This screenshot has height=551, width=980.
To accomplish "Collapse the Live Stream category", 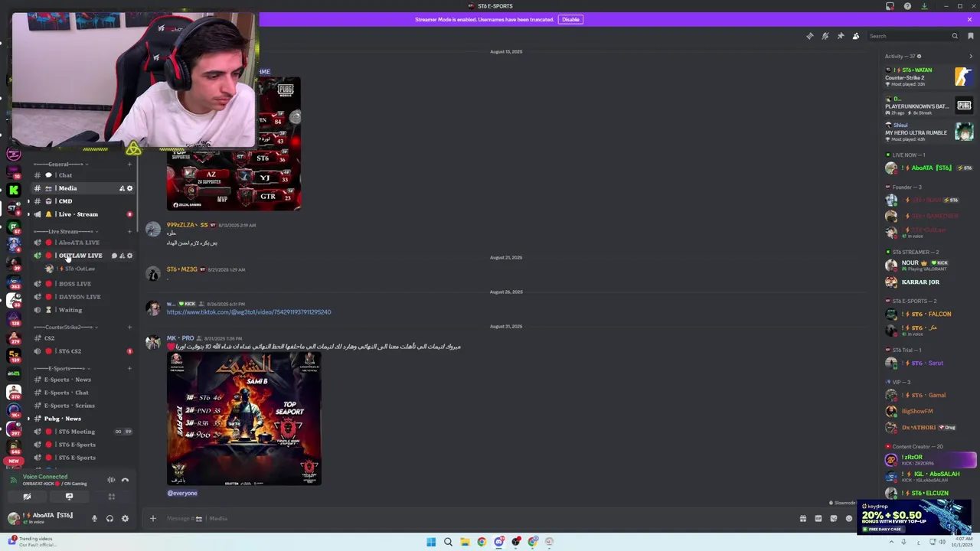I will pos(64,231).
